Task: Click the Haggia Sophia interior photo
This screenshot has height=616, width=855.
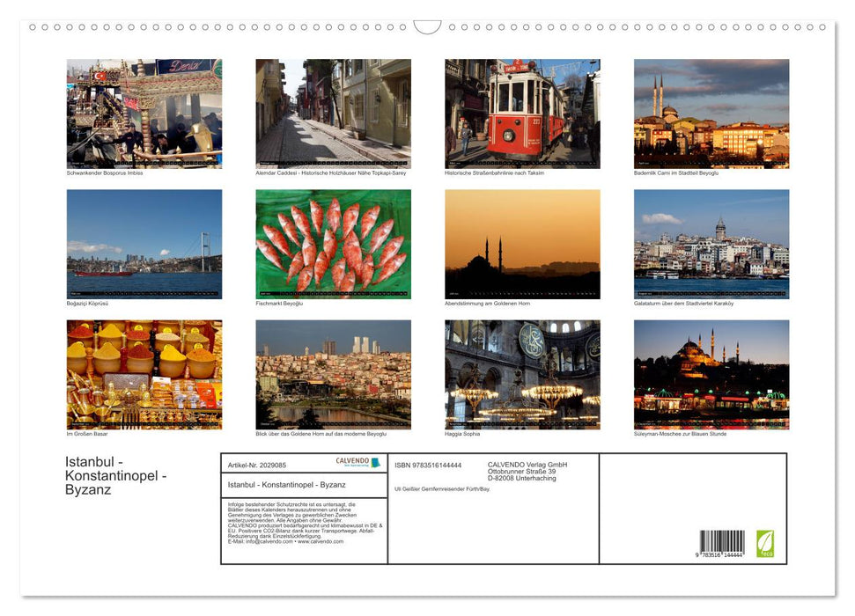Action: click(x=521, y=372)
